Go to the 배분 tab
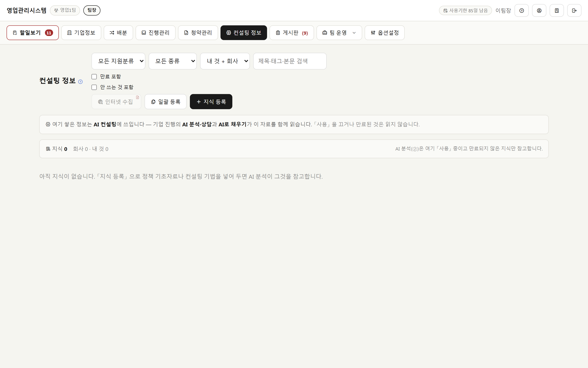Screen dimensions: 588x368 tap(118, 33)
